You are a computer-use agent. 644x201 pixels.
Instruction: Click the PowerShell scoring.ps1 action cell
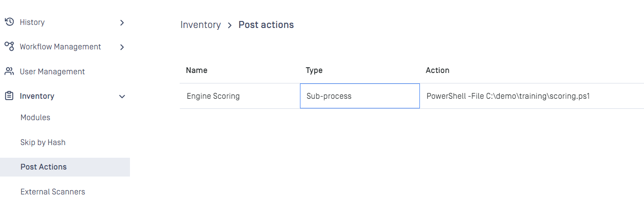click(x=532, y=96)
